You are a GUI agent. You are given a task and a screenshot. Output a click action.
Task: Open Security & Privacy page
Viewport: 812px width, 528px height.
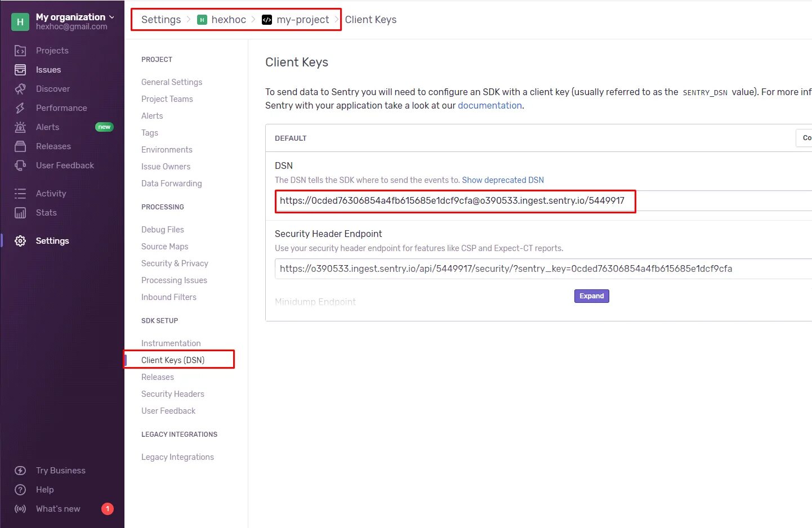[175, 263]
